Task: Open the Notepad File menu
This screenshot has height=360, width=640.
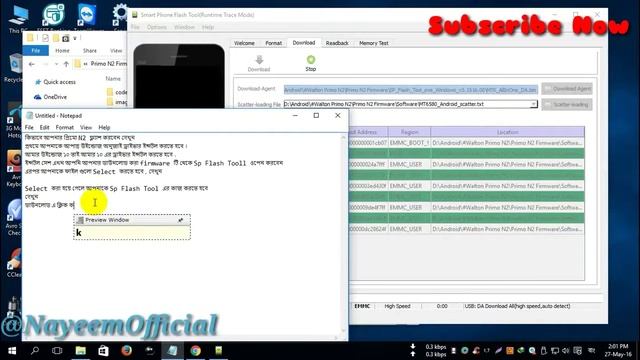Action: (x=29, y=127)
